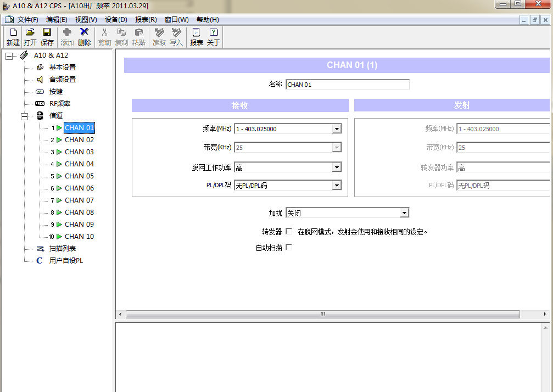
Task: Select 扫描列表 scan list item
Action: pyautogui.click(x=62, y=249)
